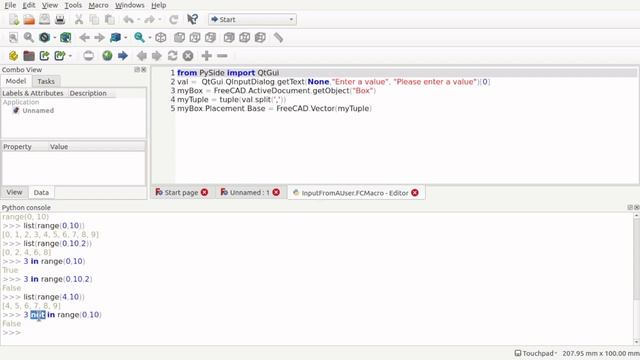
Task: Click the web Refresh circular arrows icon
Action: pos(172,56)
